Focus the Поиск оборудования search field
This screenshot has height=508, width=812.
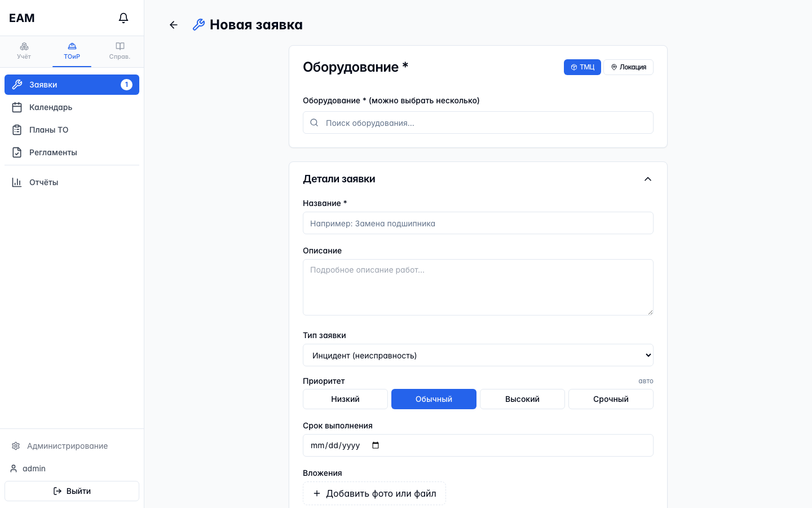(478, 122)
